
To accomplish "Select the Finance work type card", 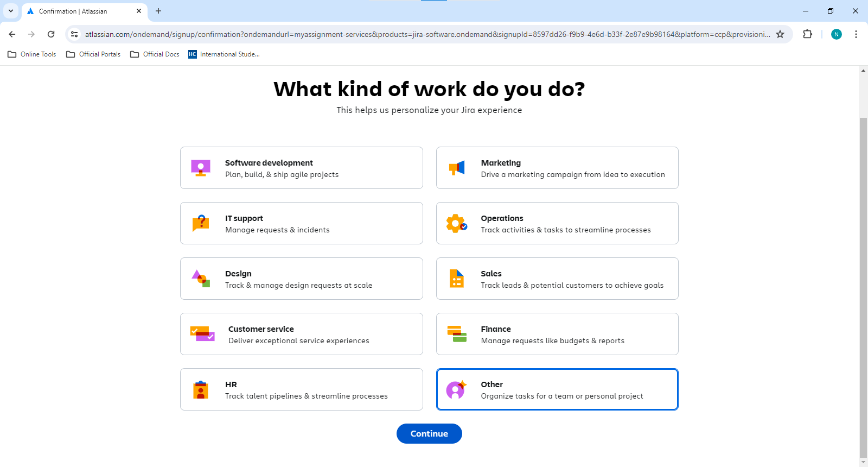I will click(557, 334).
